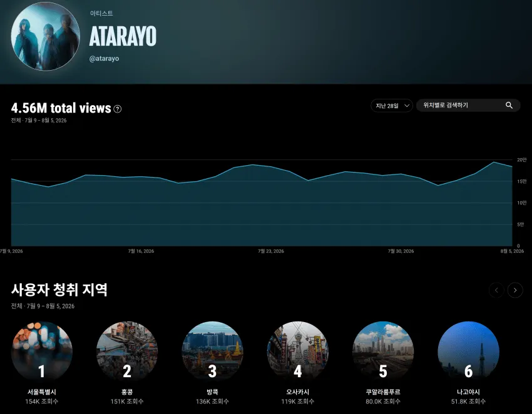Focus the 위치별로 검색하기 search field
532x414 pixels.
click(x=468, y=106)
